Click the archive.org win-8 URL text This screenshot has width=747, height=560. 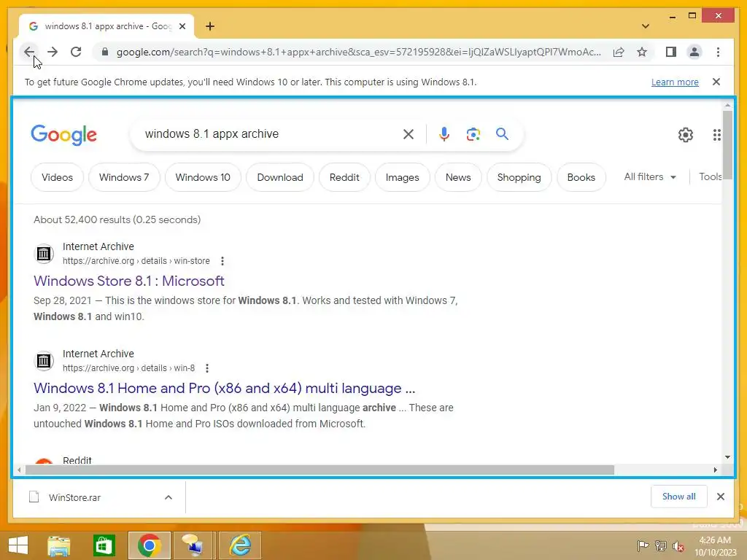[128, 368]
